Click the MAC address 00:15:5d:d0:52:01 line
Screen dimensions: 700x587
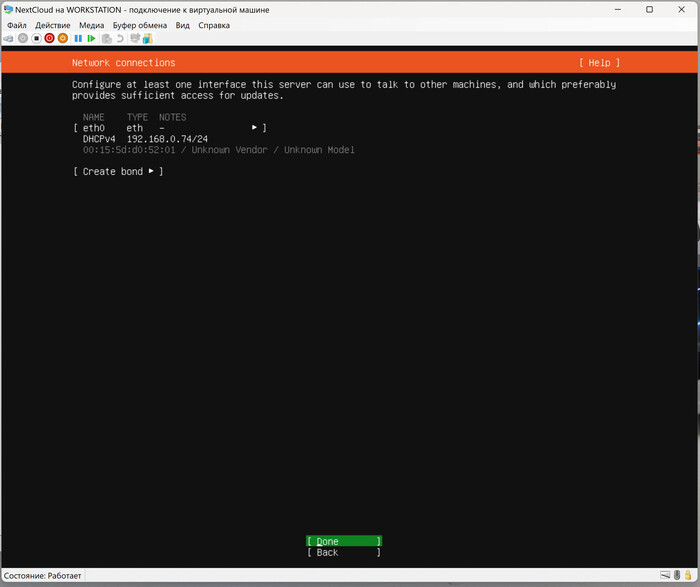point(219,150)
